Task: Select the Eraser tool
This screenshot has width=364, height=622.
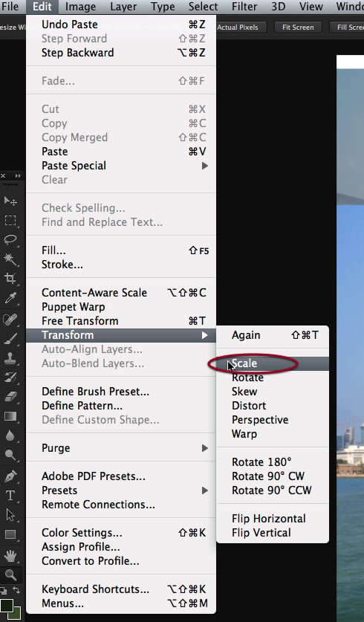Action: (10, 396)
